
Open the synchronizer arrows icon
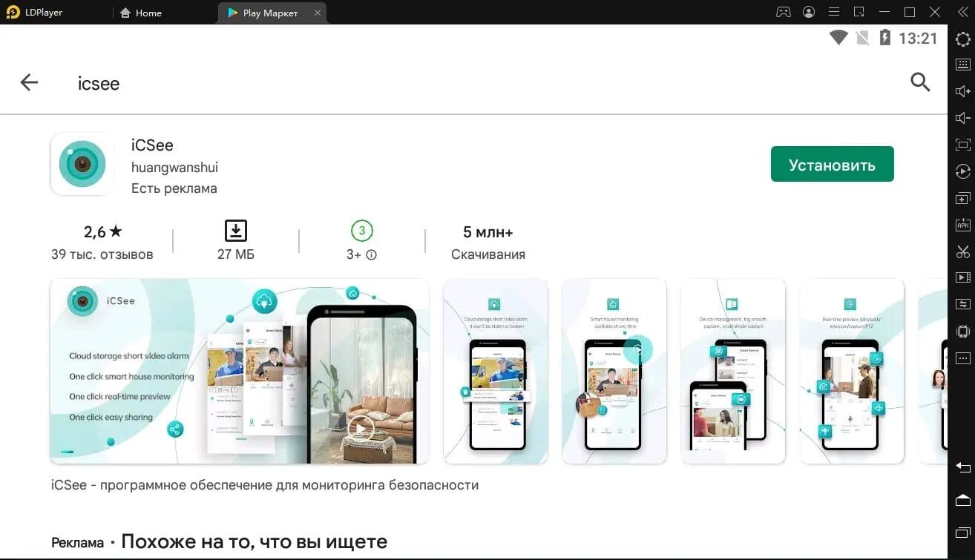962,304
